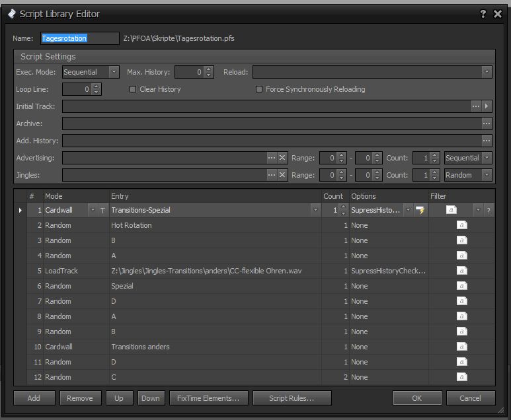Click the Loop Line spinner
The image size is (511, 420).
(96, 89)
